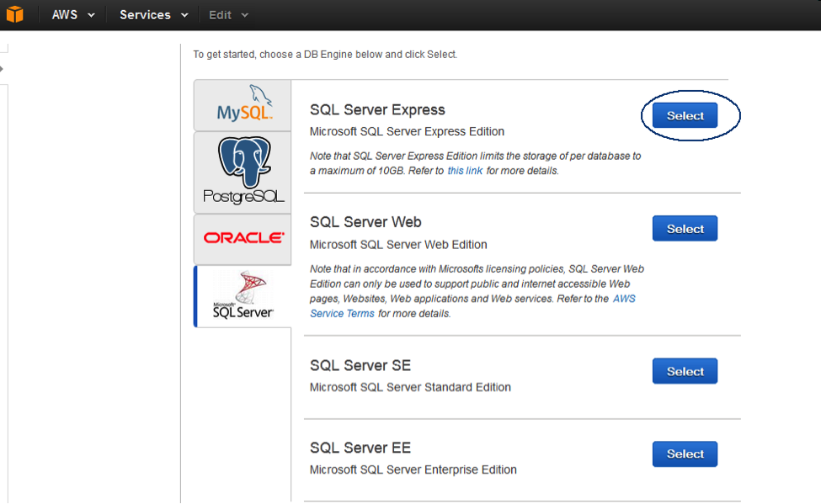Click the 'SQL Server EE' heading
Viewport: 821px width, 504px height.
tap(360, 448)
